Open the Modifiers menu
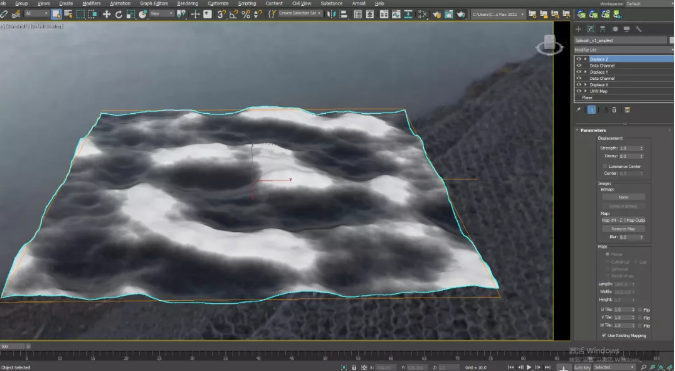 91,3
